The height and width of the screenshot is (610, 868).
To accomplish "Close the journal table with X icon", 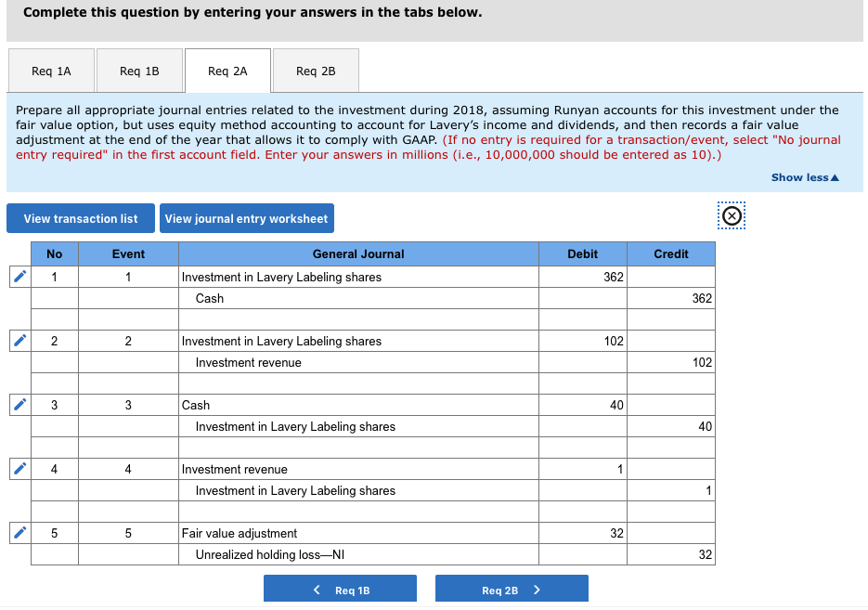I will tap(732, 215).
